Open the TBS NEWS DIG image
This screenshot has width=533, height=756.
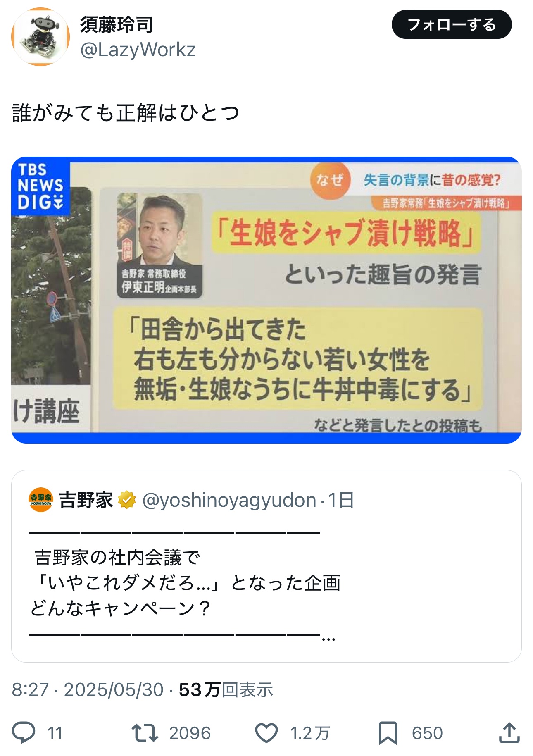point(266,300)
